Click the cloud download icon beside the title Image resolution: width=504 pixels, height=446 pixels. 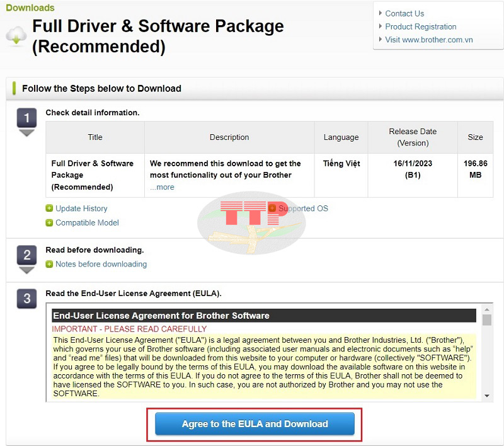(x=16, y=36)
